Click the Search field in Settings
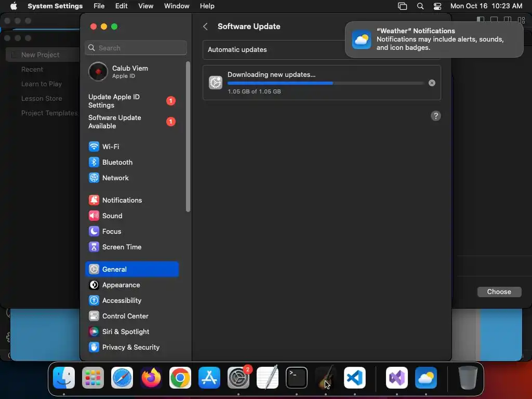Screen dimensions: 532x399 click(136, 48)
